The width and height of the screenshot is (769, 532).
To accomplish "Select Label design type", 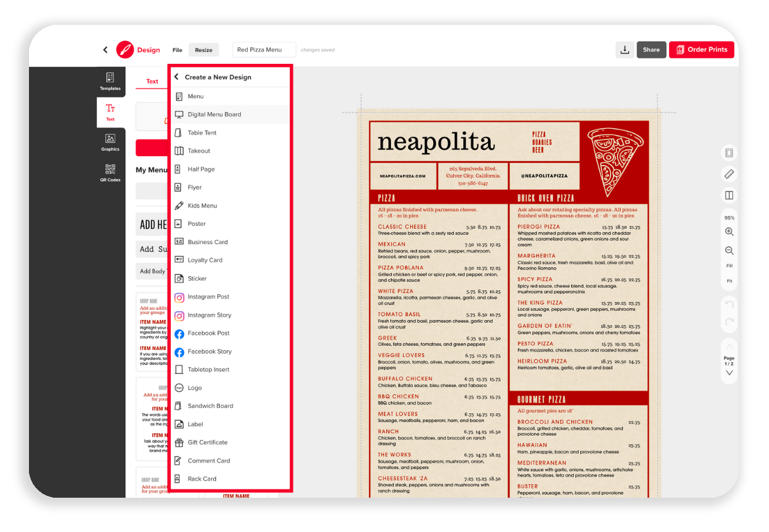I will 231,424.
